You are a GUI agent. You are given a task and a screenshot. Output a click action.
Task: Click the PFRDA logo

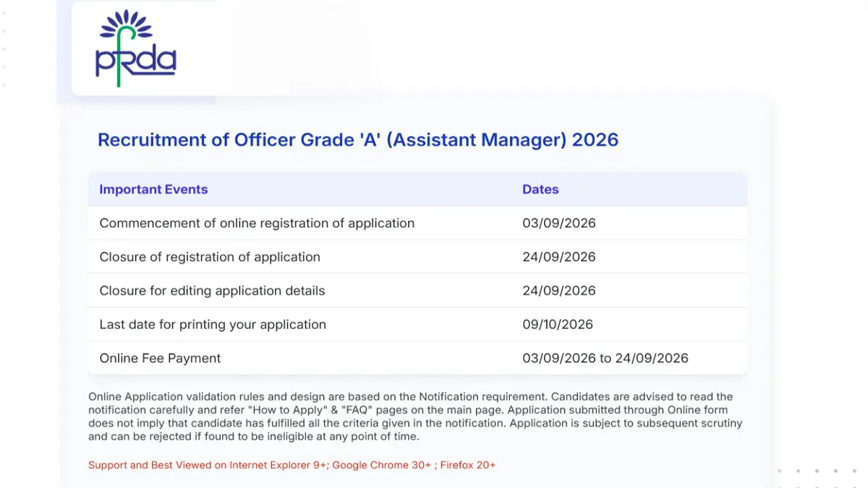(x=136, y=48)
